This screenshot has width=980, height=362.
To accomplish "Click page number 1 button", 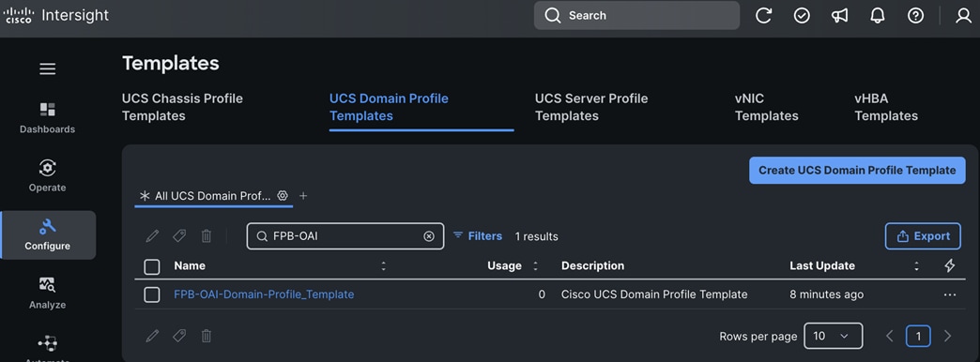I will [x=918, y=336].
